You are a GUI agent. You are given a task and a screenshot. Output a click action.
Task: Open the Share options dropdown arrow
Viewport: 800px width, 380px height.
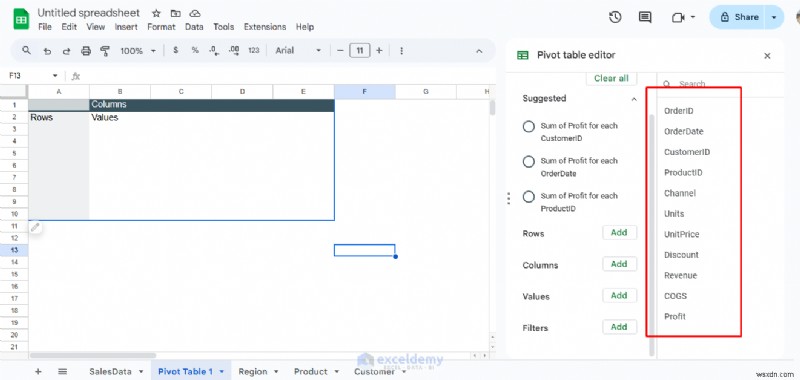774,17
